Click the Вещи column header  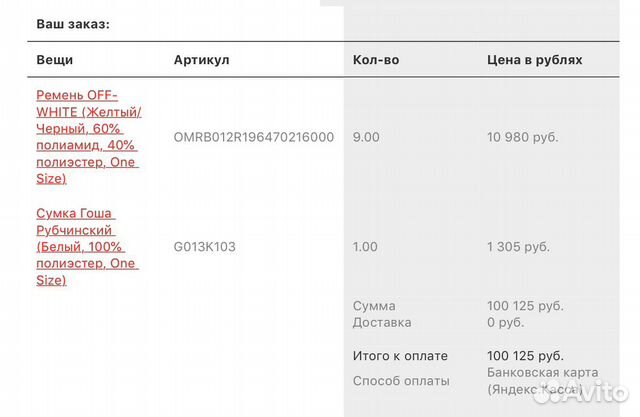[x=55, y=60]
